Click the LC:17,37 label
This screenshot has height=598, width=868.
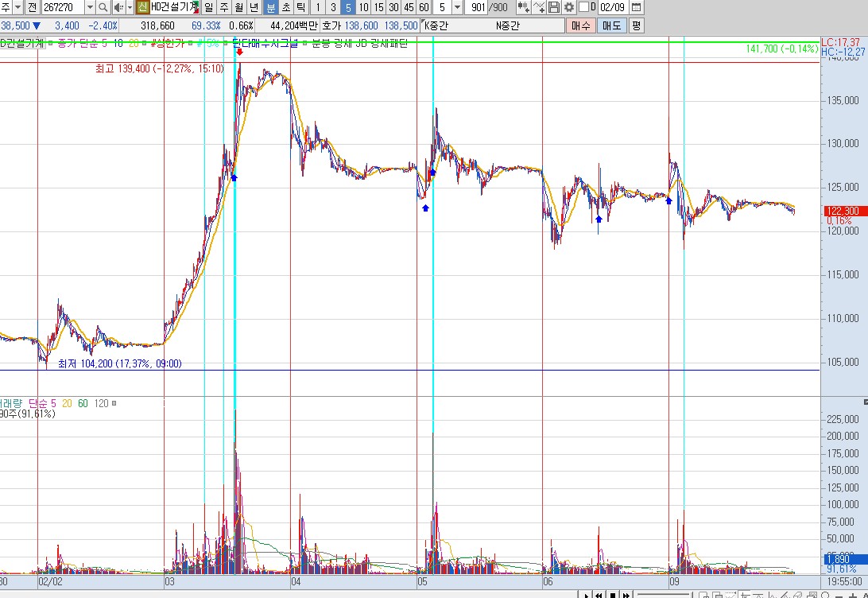(x=840, y=42)
